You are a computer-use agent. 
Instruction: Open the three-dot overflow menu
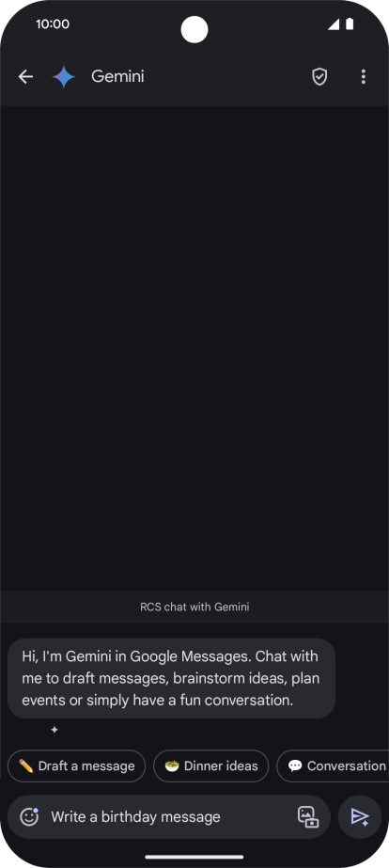[363, 76]
